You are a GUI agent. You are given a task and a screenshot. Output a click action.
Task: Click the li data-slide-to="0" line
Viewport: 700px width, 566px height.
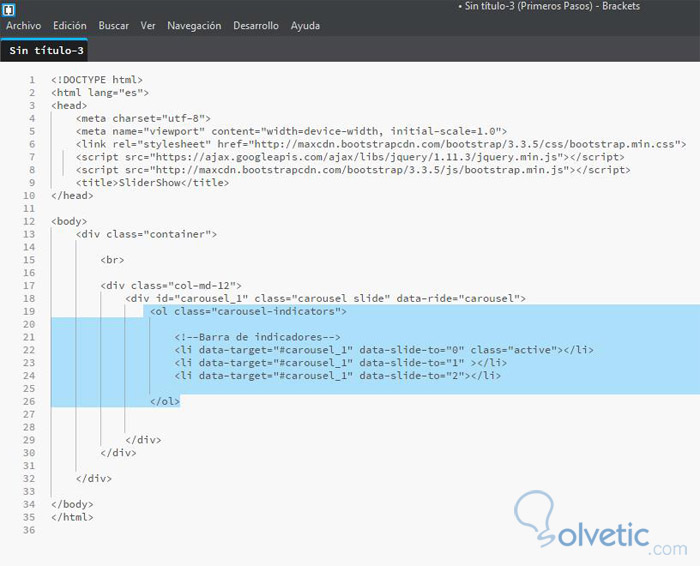384,350
